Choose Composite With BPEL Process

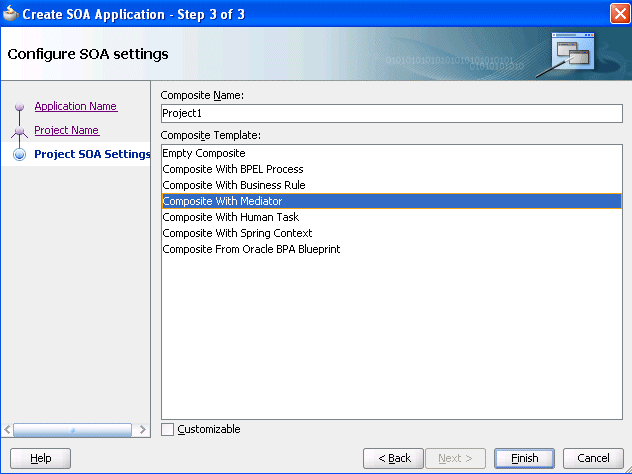[392, 169]
